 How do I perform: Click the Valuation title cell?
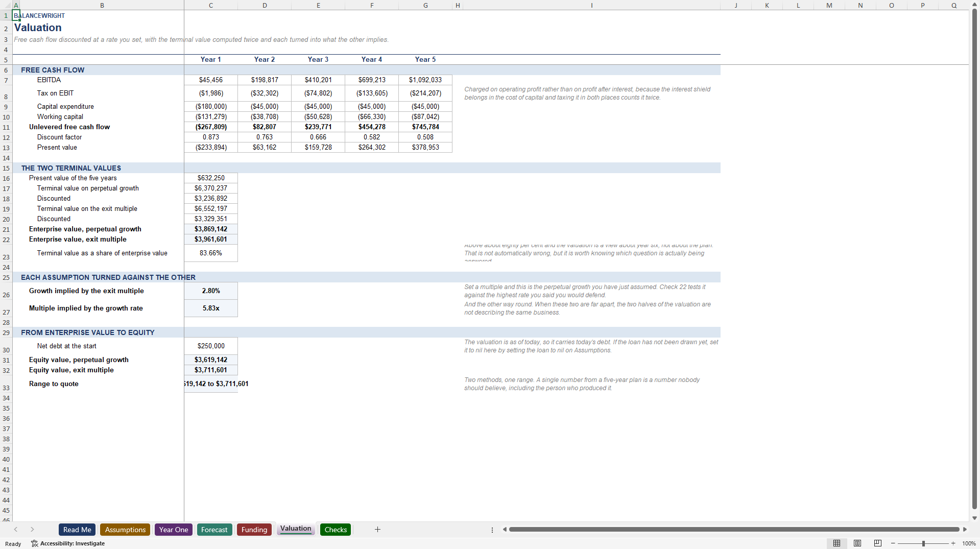[x=38, y=28]
